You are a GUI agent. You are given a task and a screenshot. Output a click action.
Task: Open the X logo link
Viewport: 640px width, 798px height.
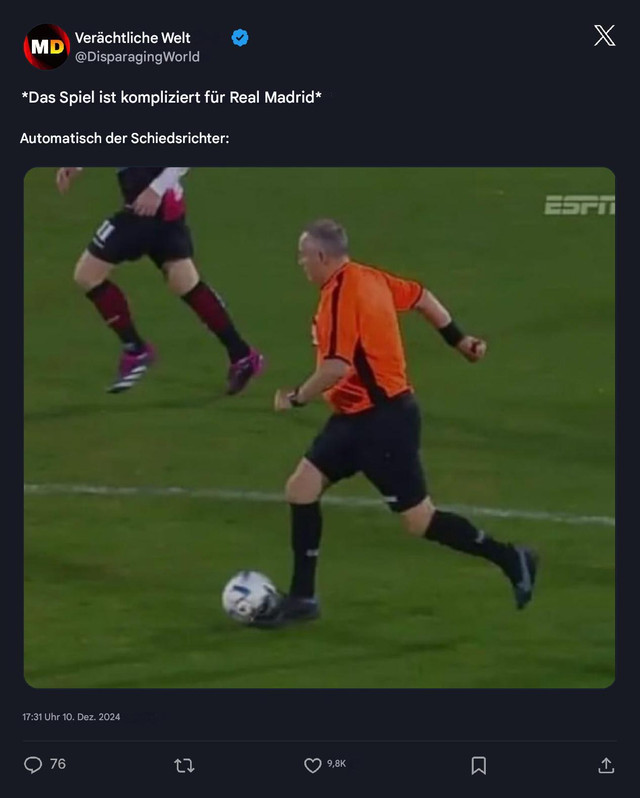604,36
